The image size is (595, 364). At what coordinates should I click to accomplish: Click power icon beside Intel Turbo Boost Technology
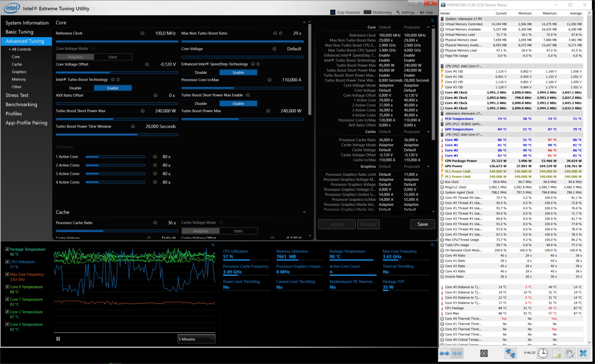tap(118, 79)
